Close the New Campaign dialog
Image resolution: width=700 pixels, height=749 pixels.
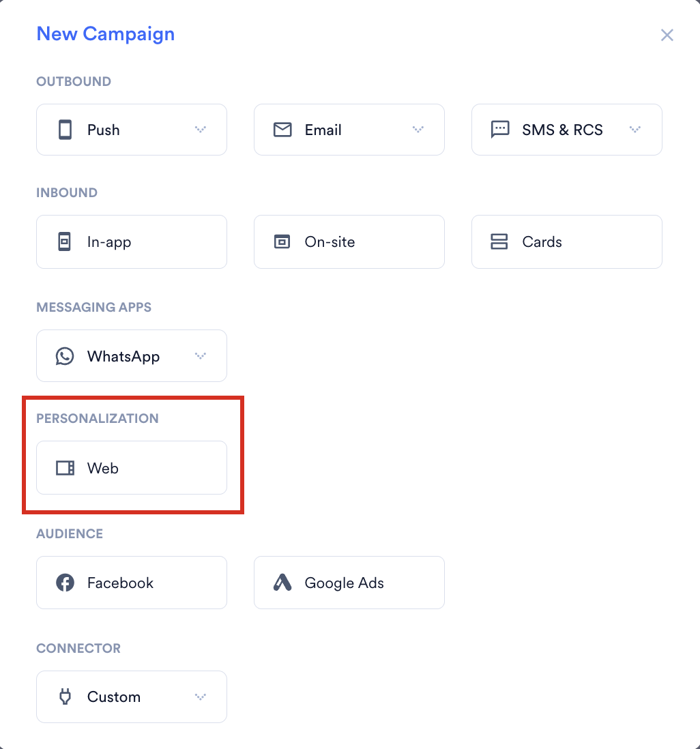[667, 35]
